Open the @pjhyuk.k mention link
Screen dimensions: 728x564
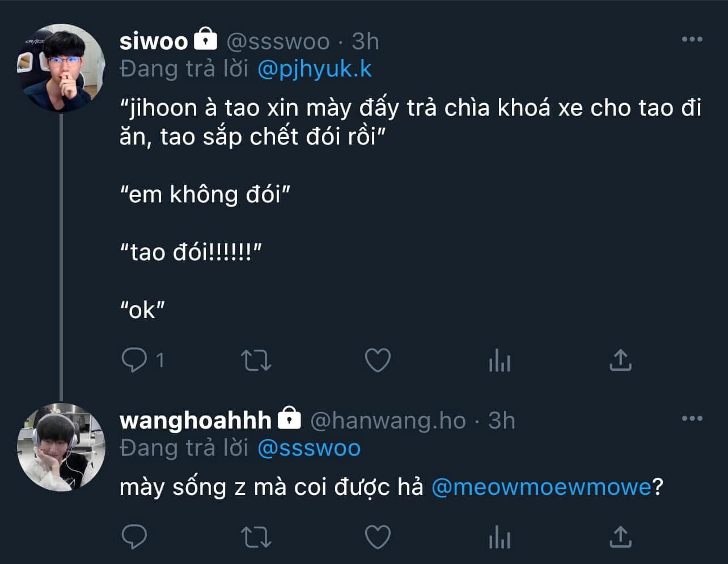point(315,69)
